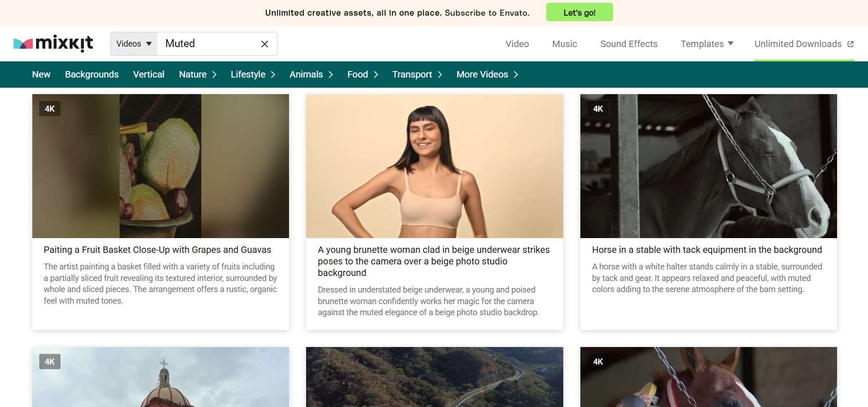
Task: Select the New category
Action: click(x=41, y=74)
